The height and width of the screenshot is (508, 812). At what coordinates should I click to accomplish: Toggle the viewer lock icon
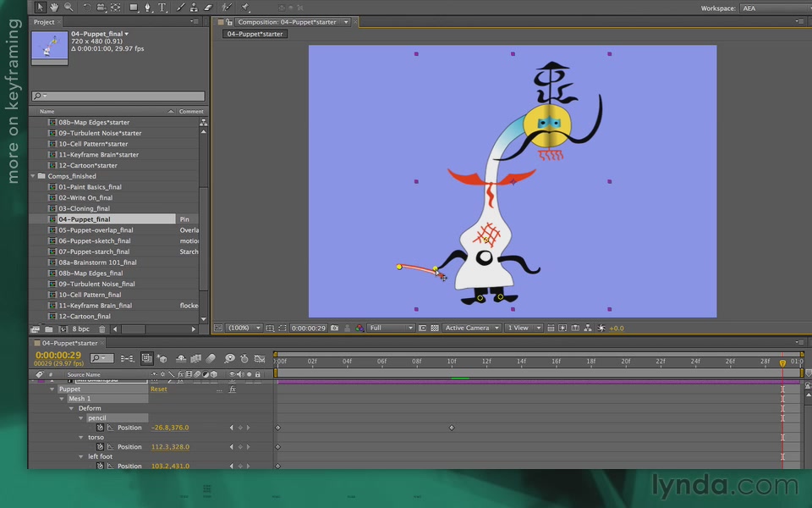[229, 22]
